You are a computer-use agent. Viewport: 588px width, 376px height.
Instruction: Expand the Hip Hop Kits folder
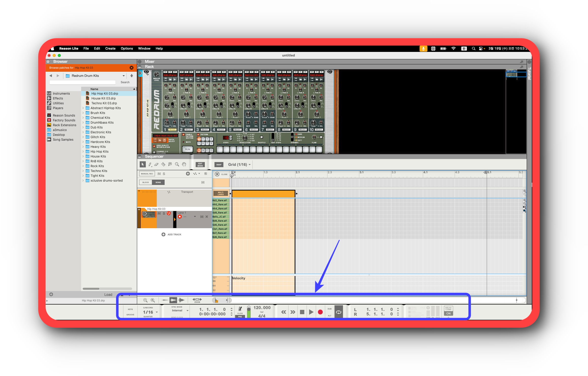pos(83,152)
